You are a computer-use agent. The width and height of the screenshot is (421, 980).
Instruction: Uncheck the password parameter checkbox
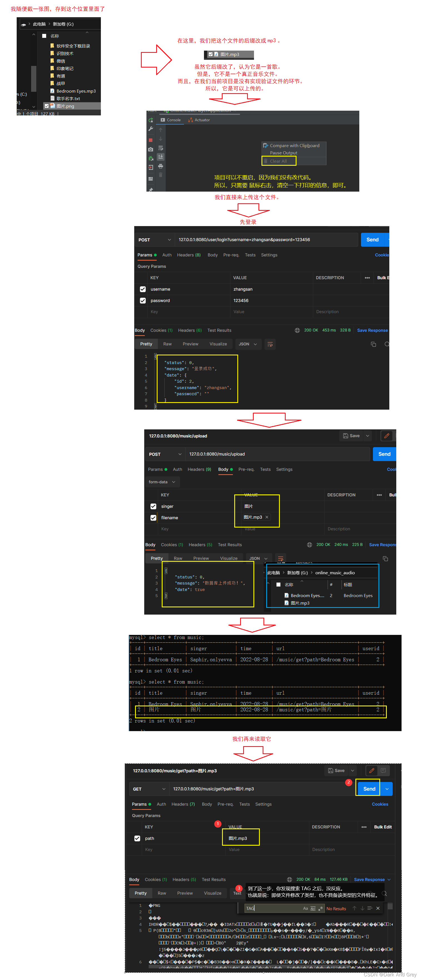[x=143, y=301]
